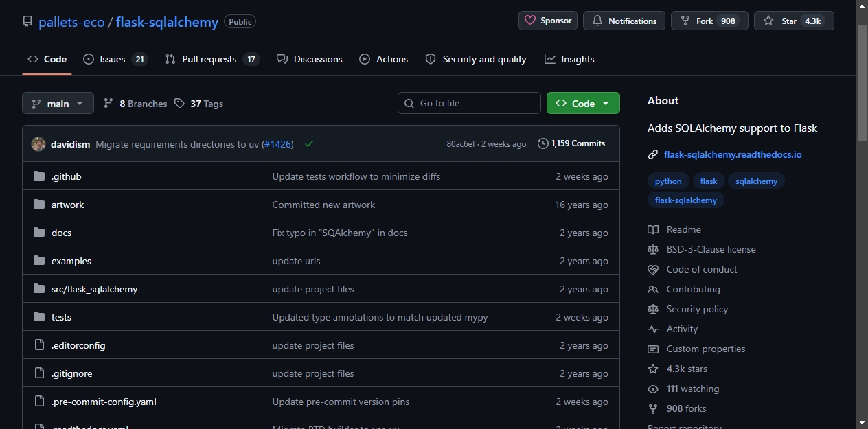Click the bell icon for Notifications
The width and height of the screenshot is (868, 429).
(597, 21)
